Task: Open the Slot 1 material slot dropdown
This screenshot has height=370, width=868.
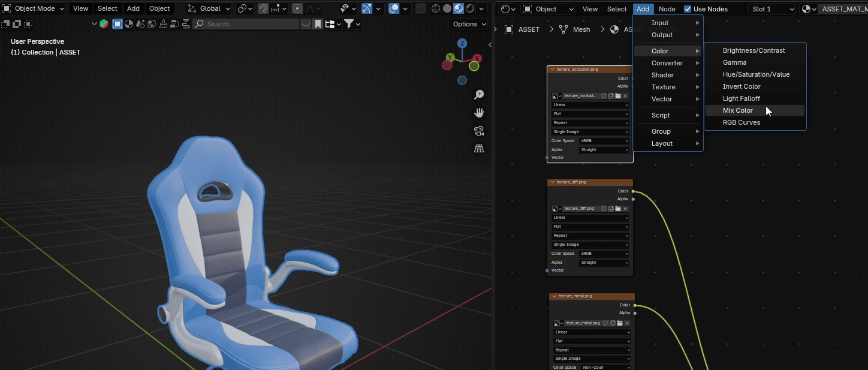Action: (774, 9)
